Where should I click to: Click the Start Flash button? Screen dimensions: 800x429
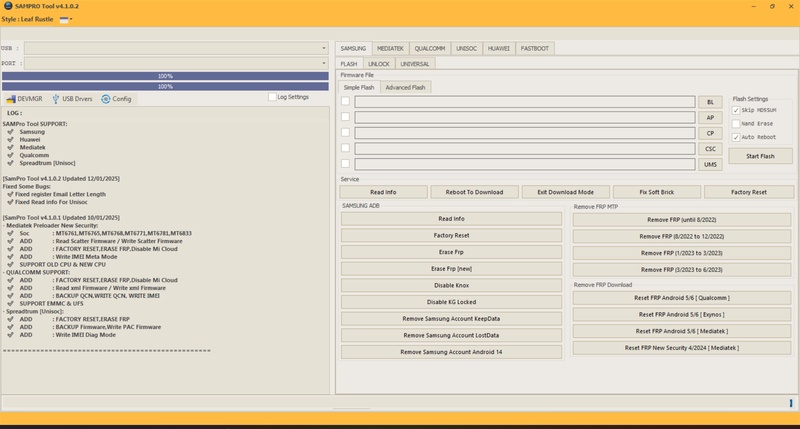click(760, 156)
